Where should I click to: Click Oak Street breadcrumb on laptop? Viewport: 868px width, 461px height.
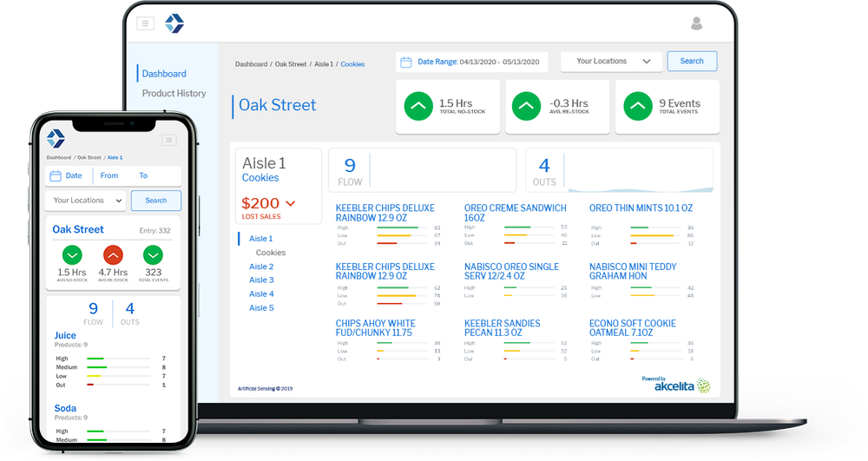291,64
